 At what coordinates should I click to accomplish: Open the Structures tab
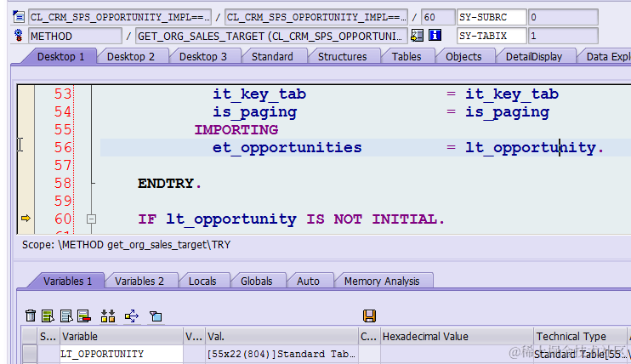[343, 57]
